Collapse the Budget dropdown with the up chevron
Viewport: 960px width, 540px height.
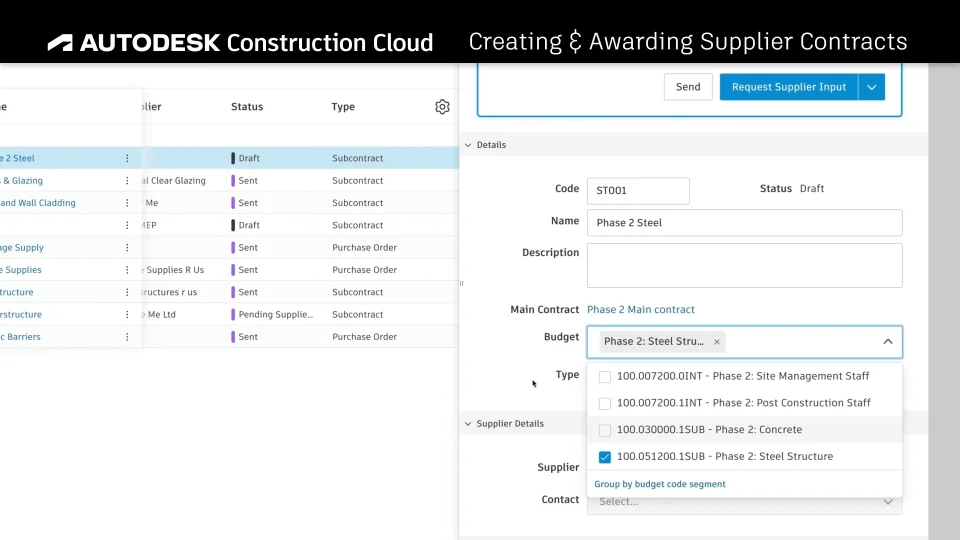click(888, 342)
